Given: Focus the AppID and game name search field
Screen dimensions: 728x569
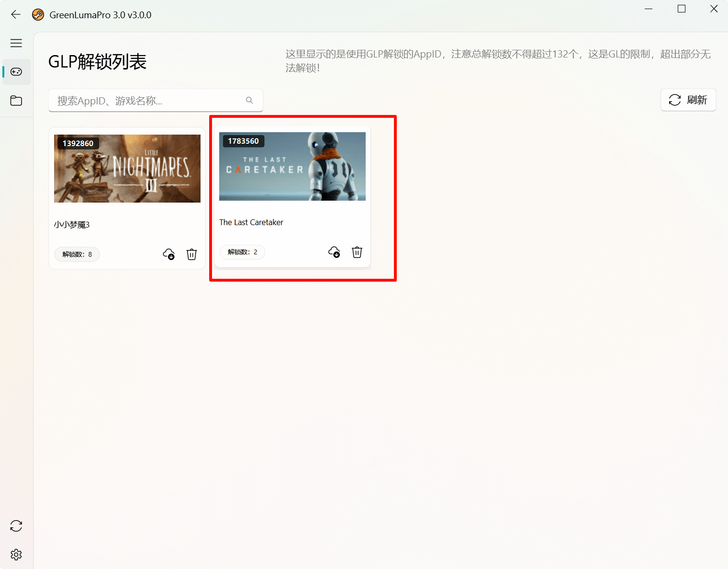Looking at the screenshot, I should pos(148,101).
